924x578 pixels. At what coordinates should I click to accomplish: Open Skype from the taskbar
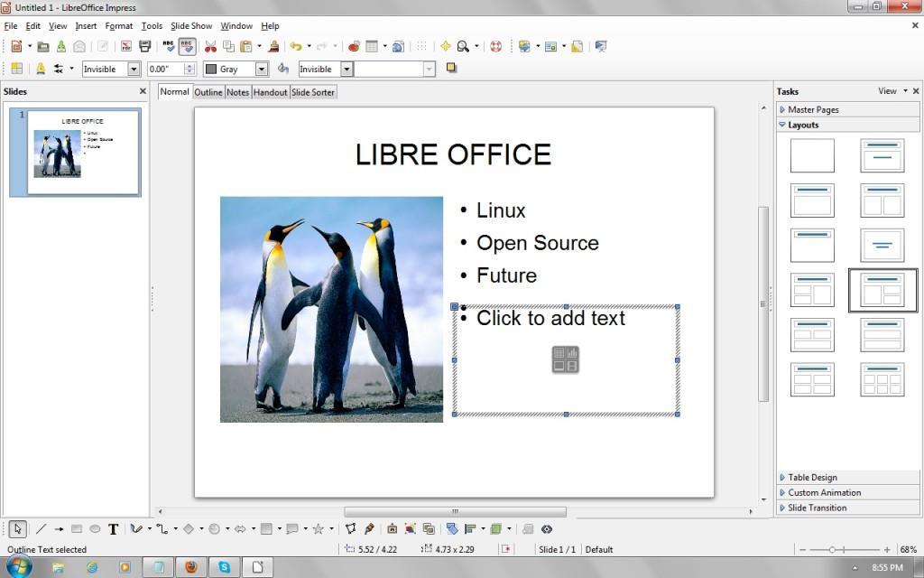pos(225,567)
